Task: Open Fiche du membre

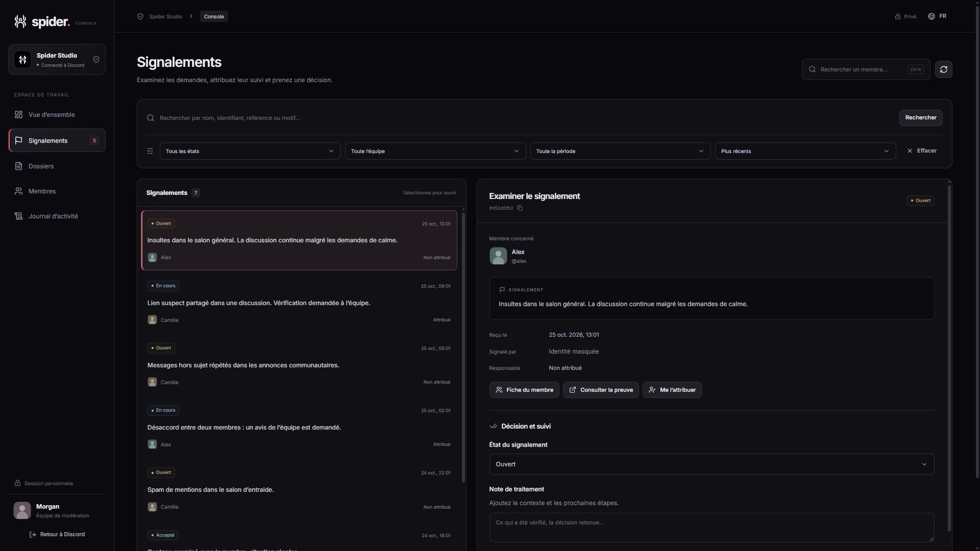Action: 524,390
